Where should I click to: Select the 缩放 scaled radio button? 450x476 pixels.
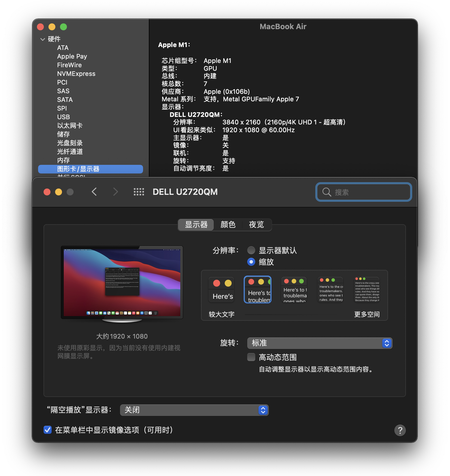coord(251,262)
